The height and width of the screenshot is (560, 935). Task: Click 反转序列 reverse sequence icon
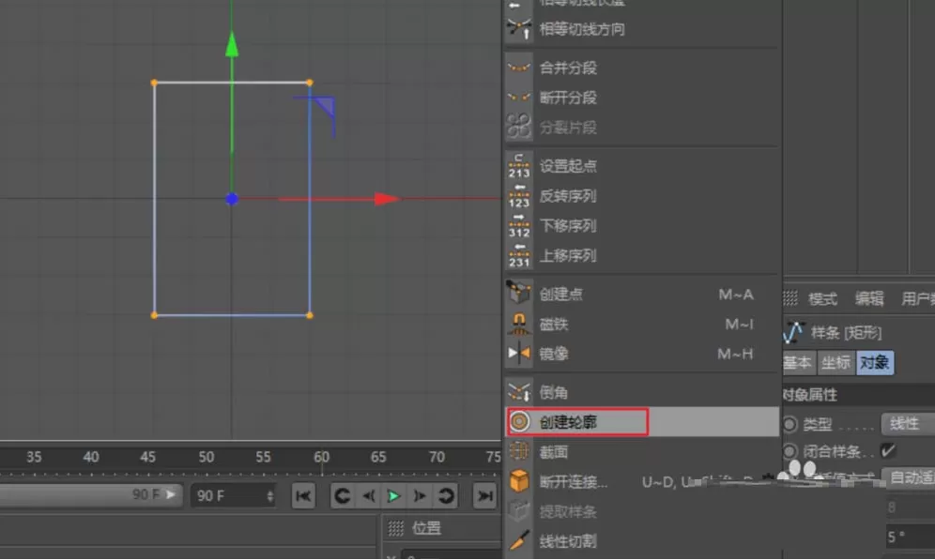coord(519,195)
